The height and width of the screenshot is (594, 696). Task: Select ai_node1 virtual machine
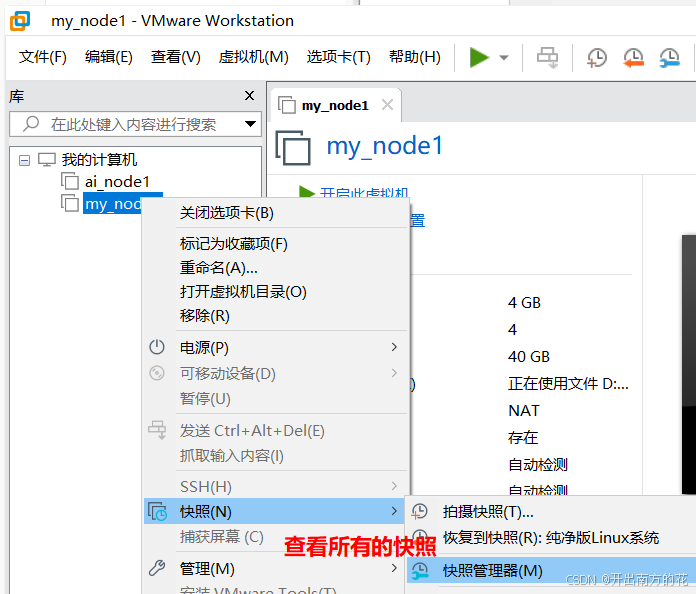click(117, 182)
